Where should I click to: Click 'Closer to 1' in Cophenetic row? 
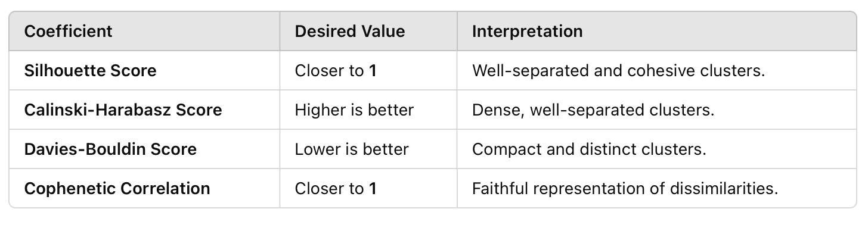(x=336, y=188)
